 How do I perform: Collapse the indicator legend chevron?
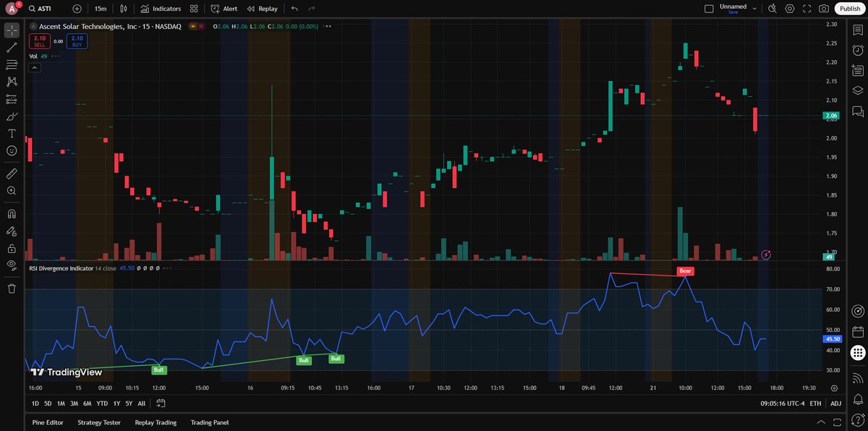pos(34,67)
